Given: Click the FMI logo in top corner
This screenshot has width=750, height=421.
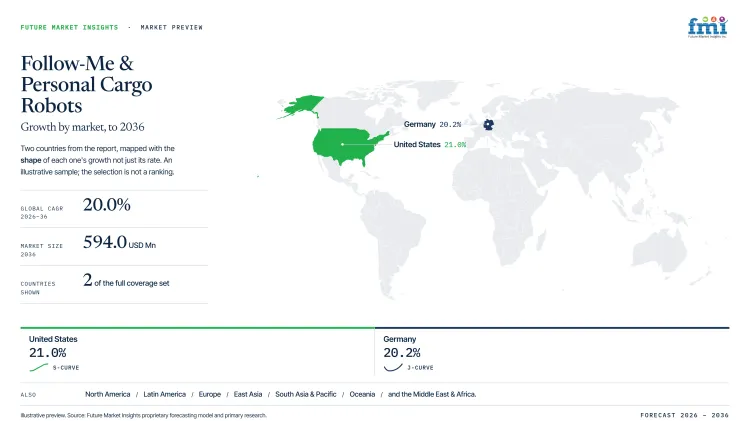Looking at the screenshot, I should pos(707,27).
